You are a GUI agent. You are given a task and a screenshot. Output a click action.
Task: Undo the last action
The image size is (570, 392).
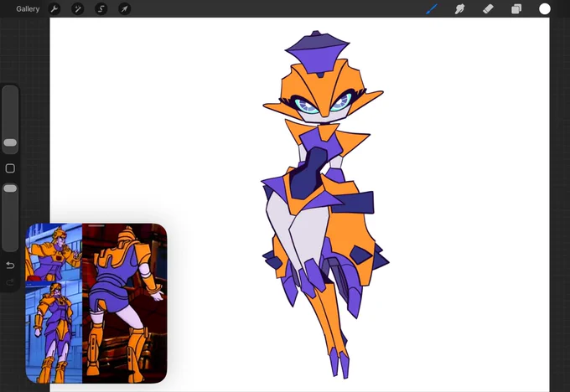point(10,266)
